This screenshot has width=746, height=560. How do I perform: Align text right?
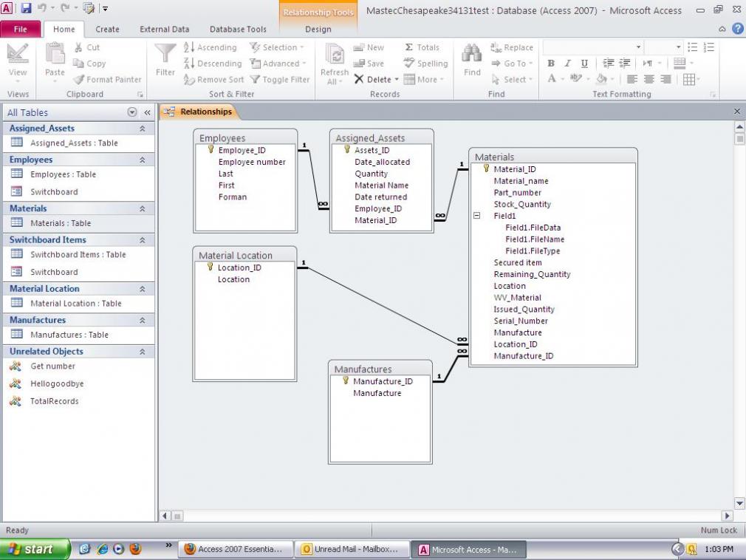coord(666,80)
